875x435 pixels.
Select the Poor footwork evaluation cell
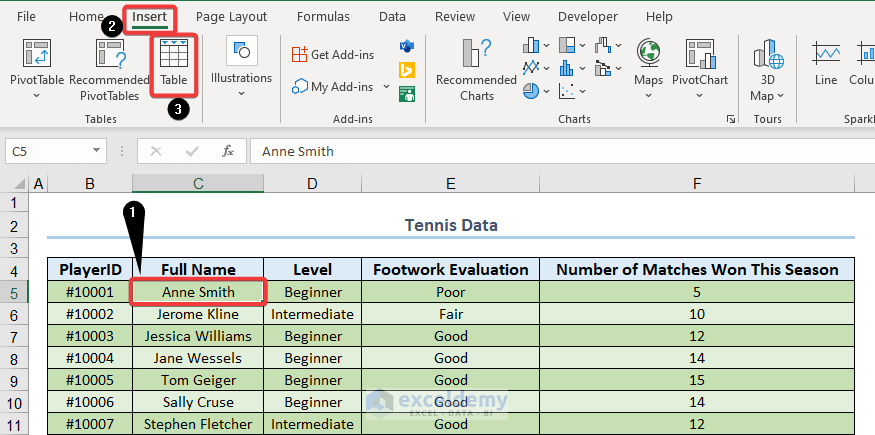coord(450,292)
